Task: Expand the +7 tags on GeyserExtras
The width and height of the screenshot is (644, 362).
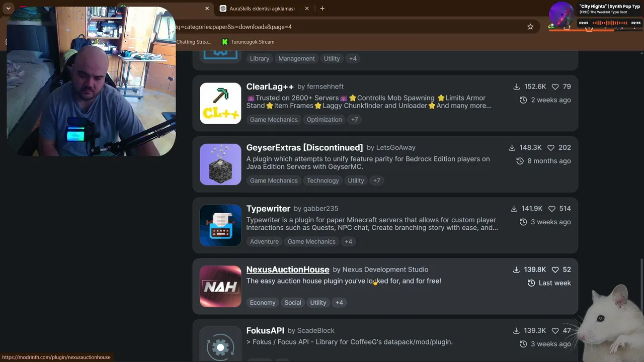Action: (x=377, y=180)
